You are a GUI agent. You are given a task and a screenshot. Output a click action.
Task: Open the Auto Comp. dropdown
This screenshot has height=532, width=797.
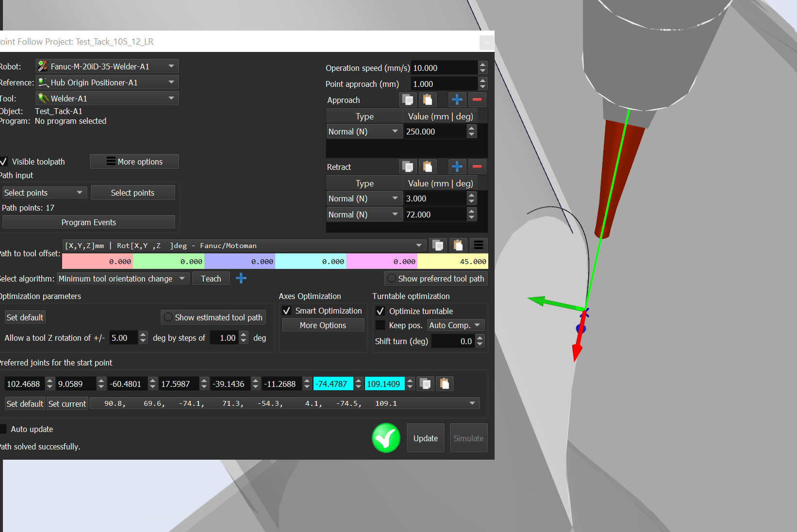pyautogui.click(x=455, y=325)
